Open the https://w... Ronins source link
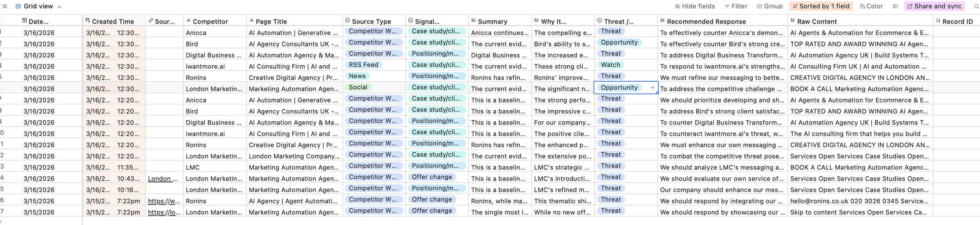The height and width of the screenshot is (225, 980). (164, 201)
